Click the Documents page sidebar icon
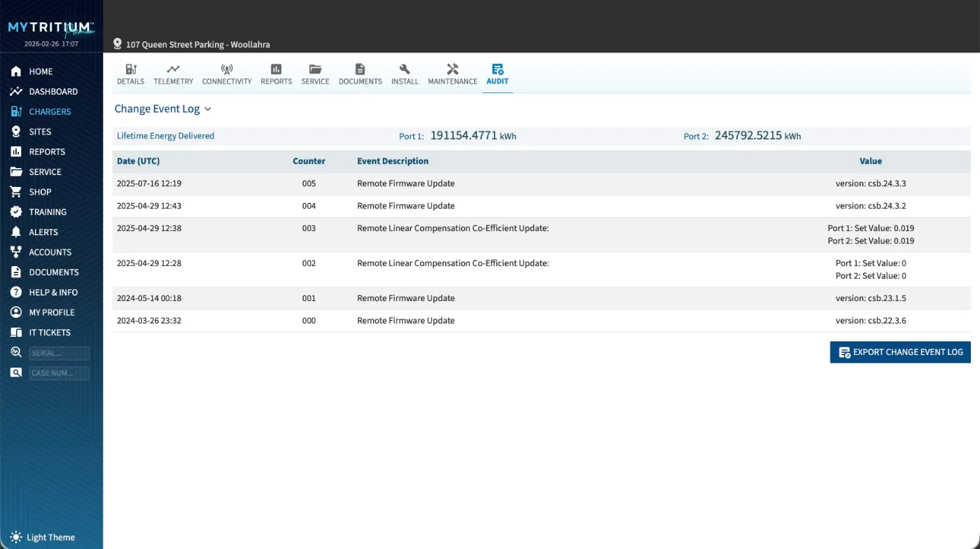 [16, 272]
